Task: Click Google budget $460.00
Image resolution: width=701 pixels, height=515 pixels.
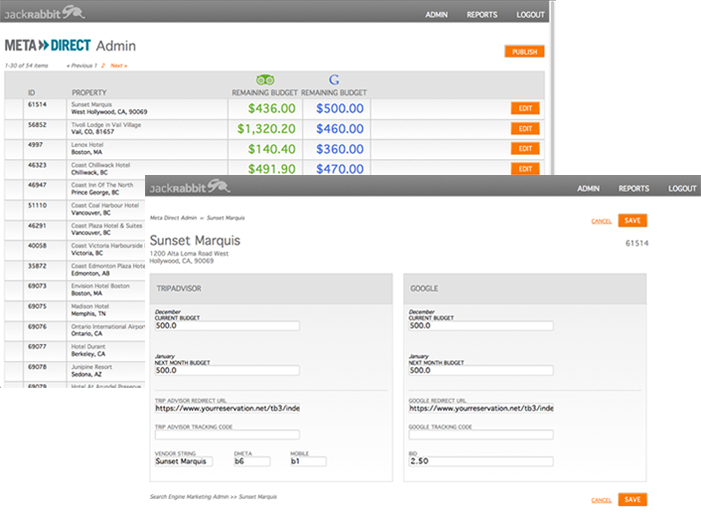Action: click(x=340, y=129)
